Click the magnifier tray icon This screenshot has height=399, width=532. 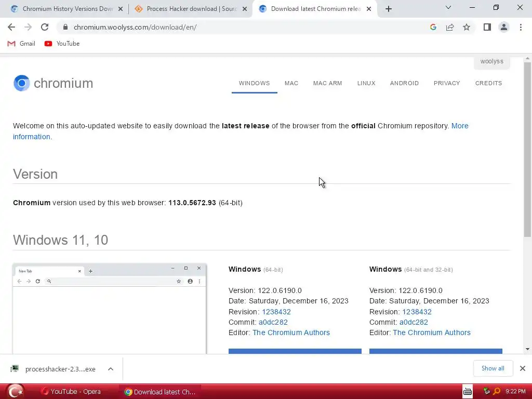click(x=497, y=392)
